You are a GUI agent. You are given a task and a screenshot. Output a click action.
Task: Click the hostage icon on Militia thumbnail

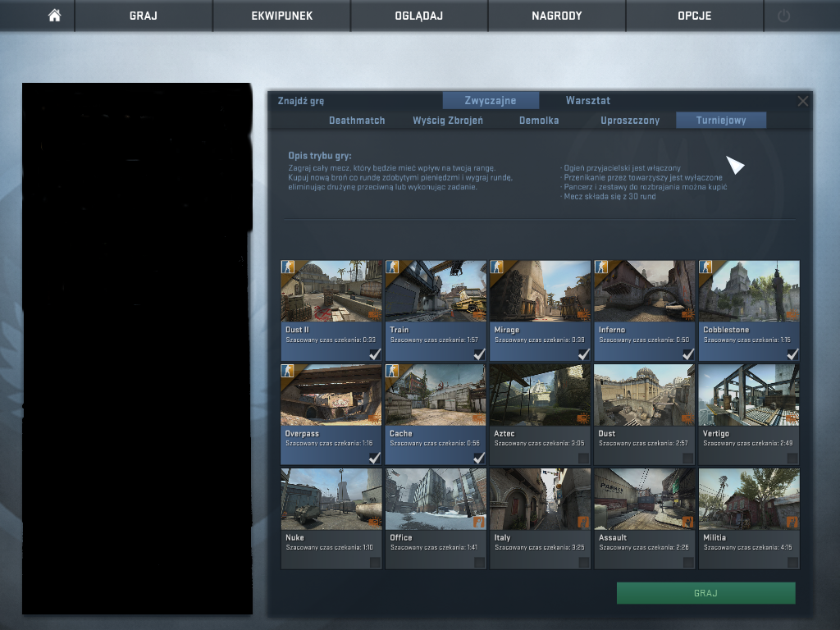point(792,522)
